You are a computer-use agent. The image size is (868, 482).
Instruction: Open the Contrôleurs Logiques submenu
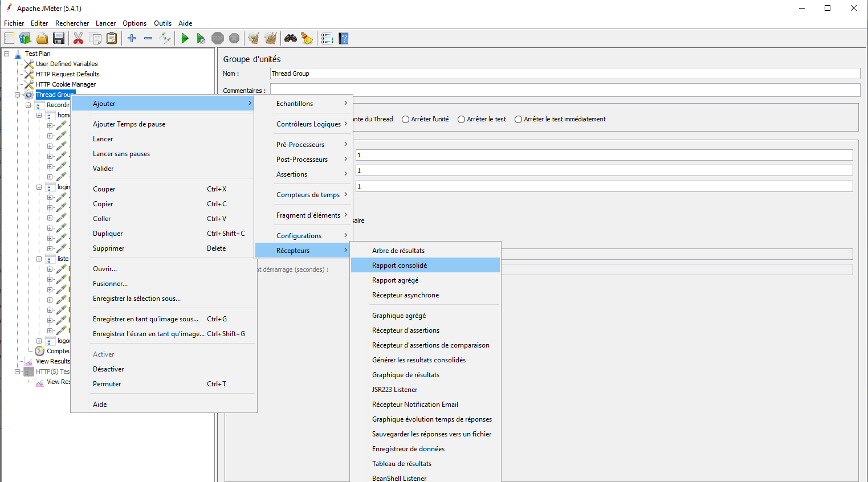click(x=304, y=124)
